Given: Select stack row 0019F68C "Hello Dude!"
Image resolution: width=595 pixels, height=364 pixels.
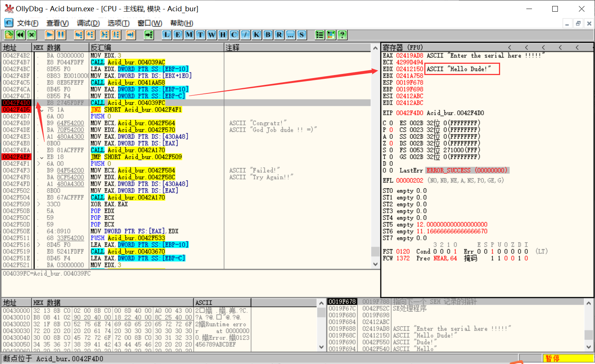Looking at the screenshot, I should point(455,335).
